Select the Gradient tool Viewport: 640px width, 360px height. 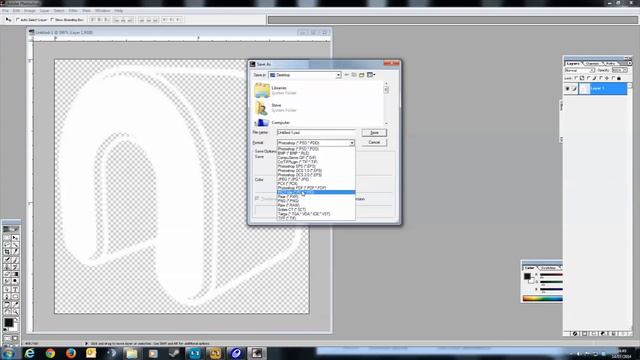15,274
